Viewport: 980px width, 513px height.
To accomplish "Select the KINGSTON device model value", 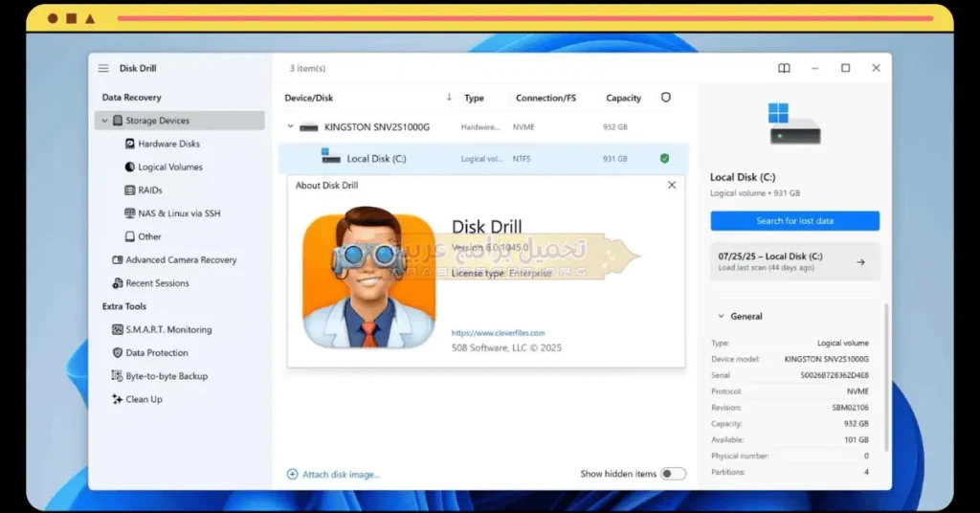I will point(826,359).
